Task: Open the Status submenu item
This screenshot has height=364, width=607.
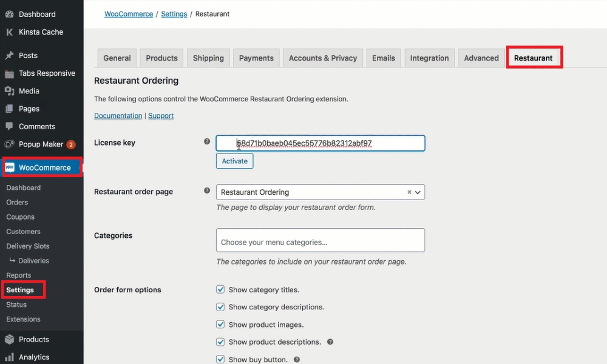Action: (x=16, y=305)
